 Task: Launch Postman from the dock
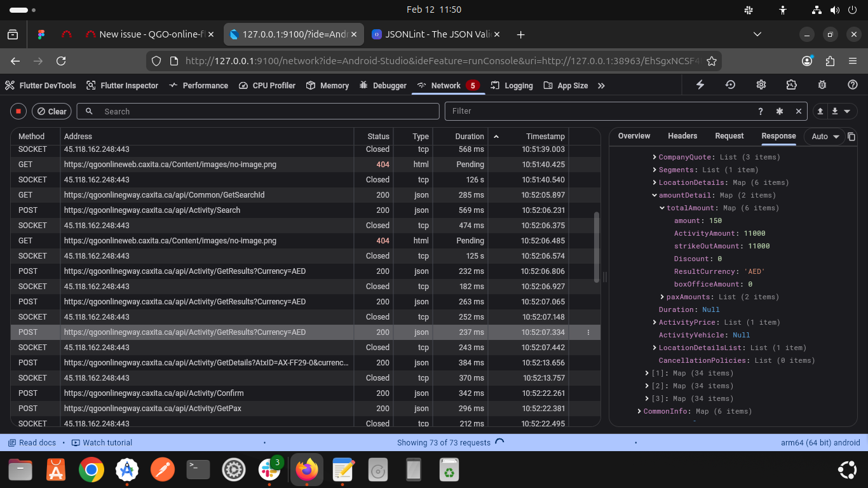[x=162, y=470]
